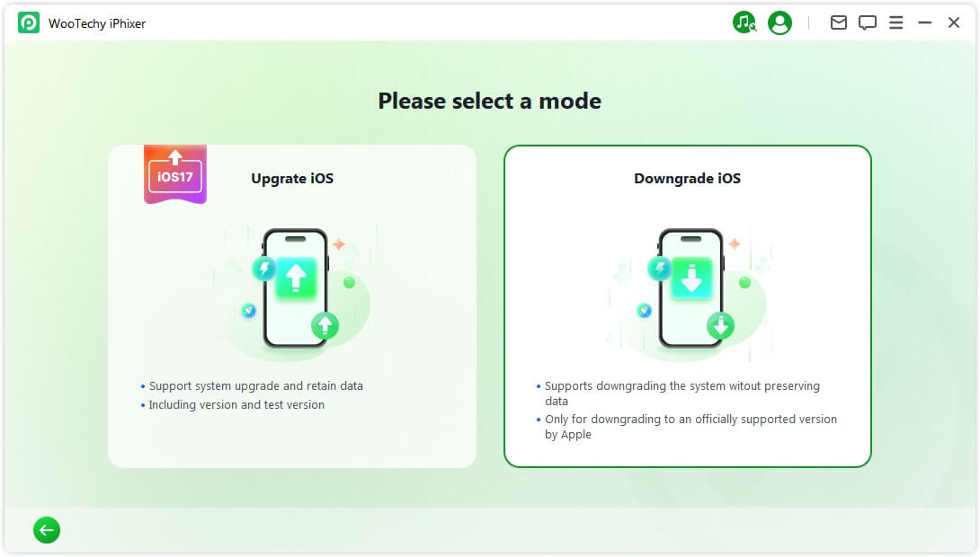Viewport: 980px width, 557px height.
Task: Open the user account profile
Action: [x=779, y=22]
